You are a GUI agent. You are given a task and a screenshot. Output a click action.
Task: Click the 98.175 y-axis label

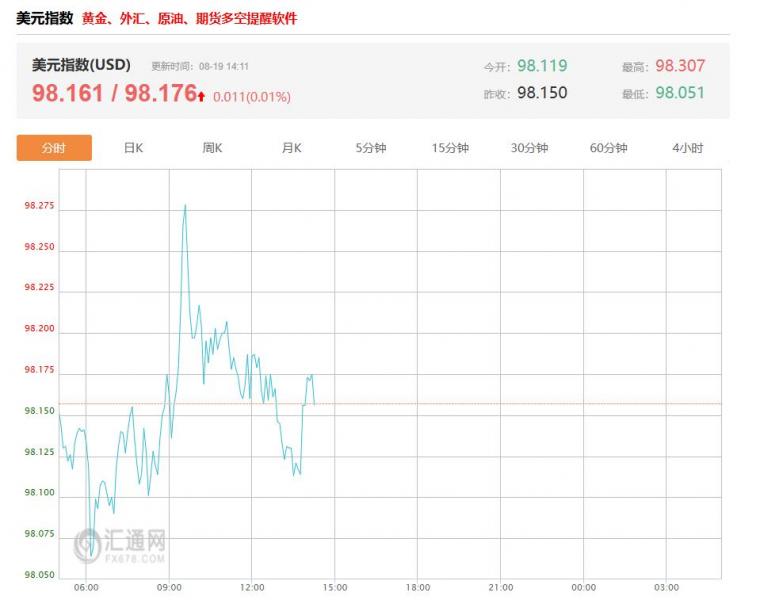[40, 370]
